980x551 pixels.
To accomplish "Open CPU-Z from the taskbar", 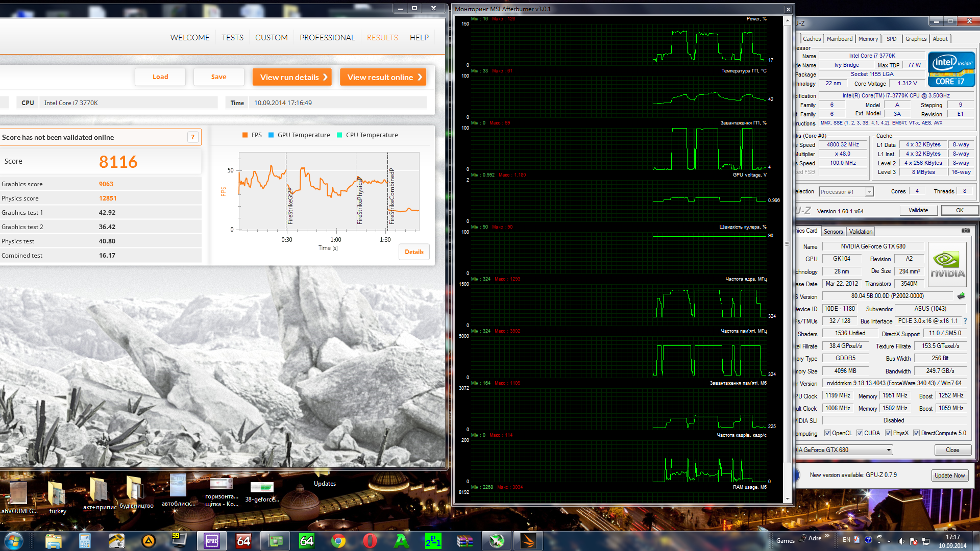I will click(211, 541).
